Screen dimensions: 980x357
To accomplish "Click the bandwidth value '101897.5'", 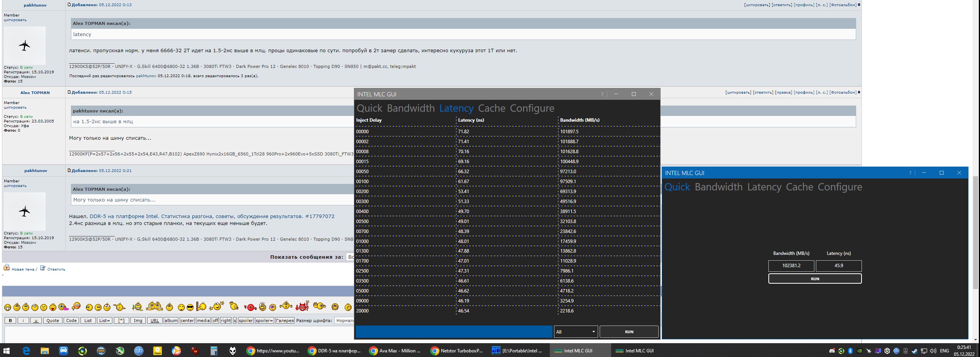I will coord(569,132).
